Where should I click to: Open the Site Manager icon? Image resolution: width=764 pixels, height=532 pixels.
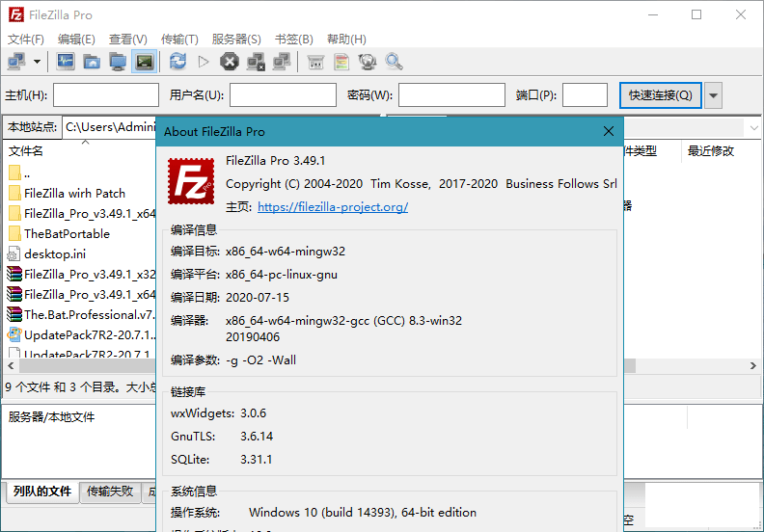click(x=17, y=62)
